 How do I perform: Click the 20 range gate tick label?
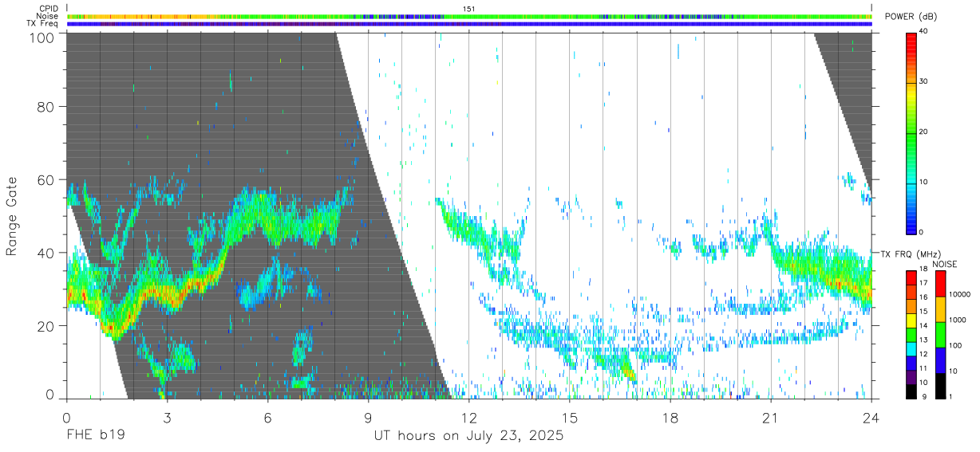click(x=47, y=326)
